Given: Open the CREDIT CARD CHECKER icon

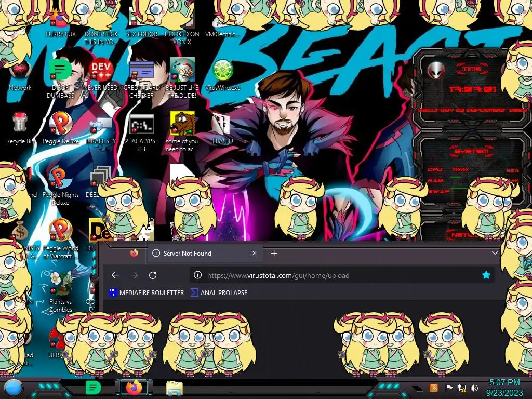Looking at the screenshot, I should pyautogui.click(x=142, y=79).
